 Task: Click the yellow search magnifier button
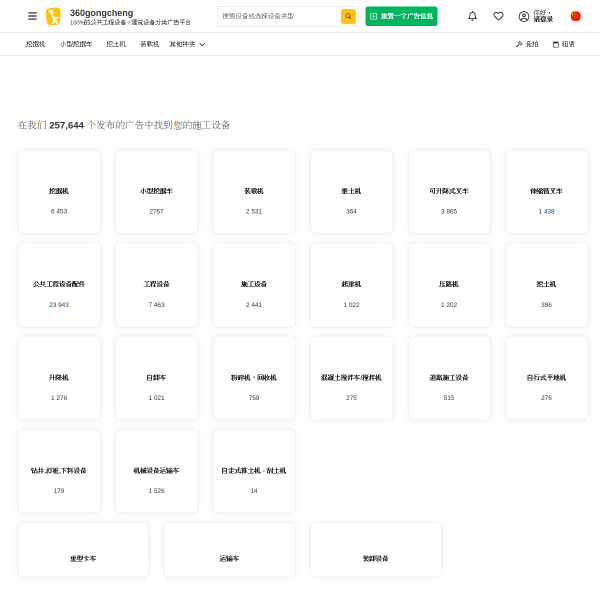tap(348, 16)
